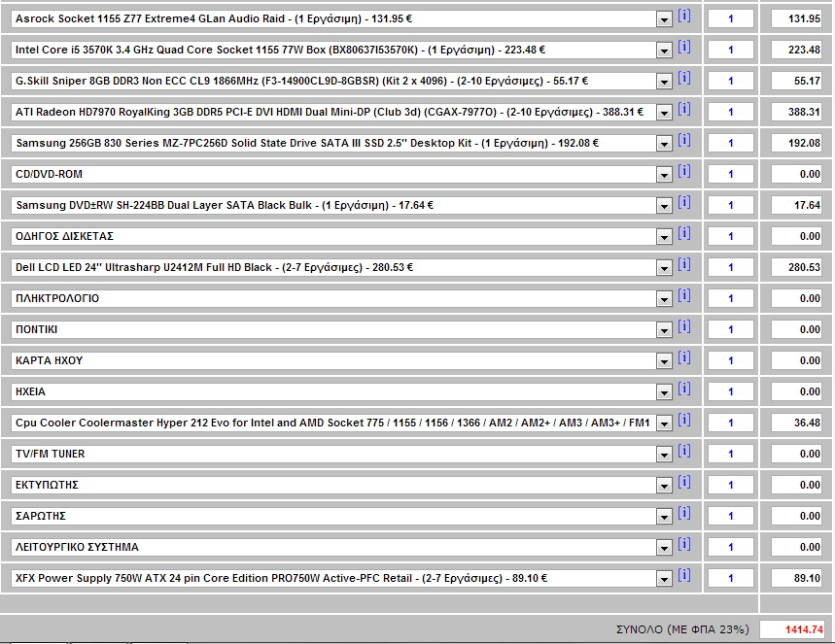This screenshot has width=835, height=644.
Task: Expand the TV/FM TUNER dropdown
Action: point(664,455)
